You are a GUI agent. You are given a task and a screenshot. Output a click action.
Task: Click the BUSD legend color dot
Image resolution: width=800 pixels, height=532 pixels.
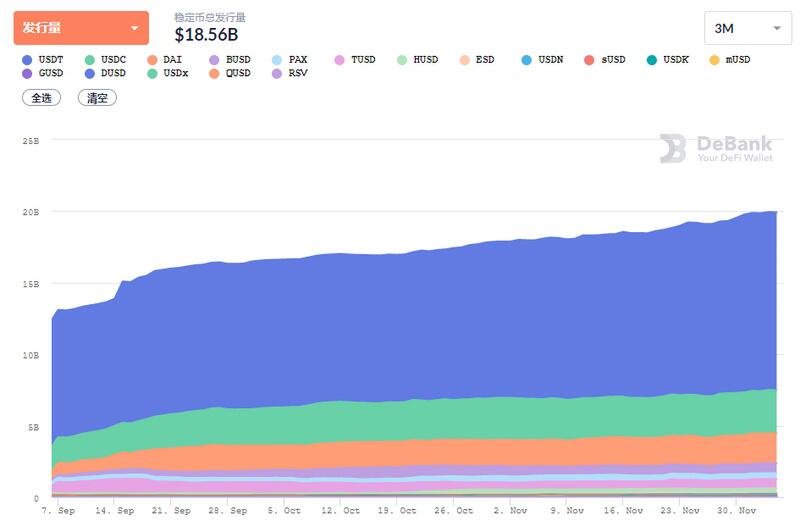click(214, 60)
